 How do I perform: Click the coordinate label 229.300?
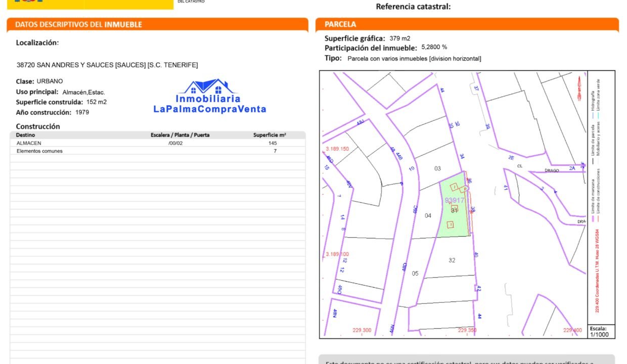pos(362,330)
